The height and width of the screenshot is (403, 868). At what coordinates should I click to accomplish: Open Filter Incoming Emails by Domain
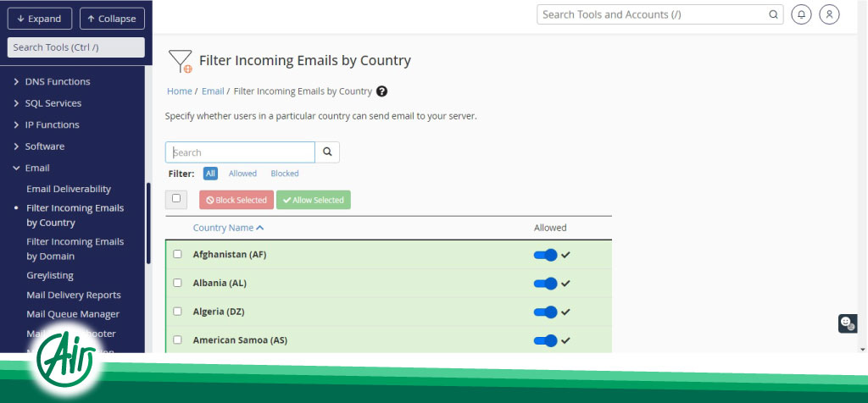(75, 249)
